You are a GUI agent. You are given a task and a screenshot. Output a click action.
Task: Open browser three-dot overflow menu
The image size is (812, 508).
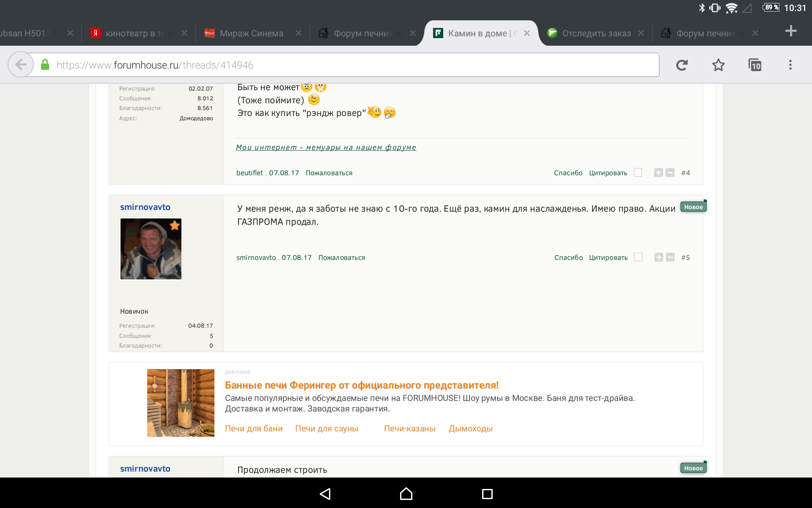790,65
